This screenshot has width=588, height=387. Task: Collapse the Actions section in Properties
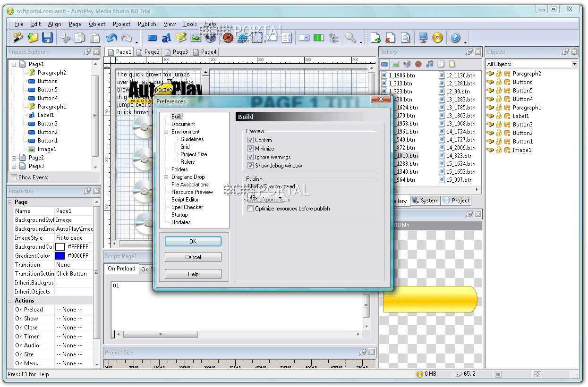click(10, 301)
